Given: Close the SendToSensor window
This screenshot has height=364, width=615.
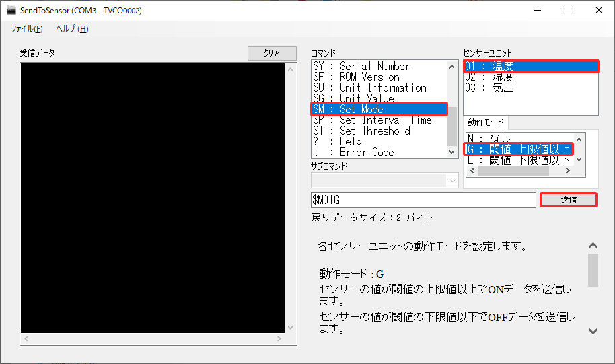Looking at the screenshot, I should coord(599,11).
